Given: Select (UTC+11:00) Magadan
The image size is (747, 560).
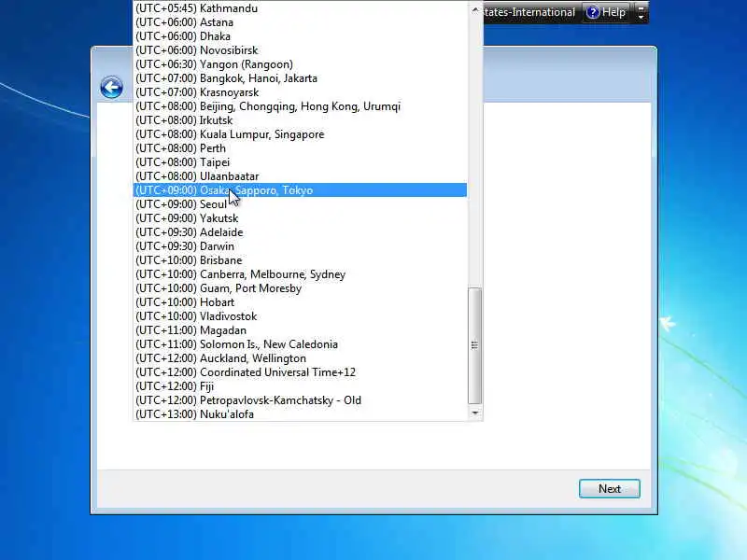Looking at the screenshot, I should coord(300,330).
